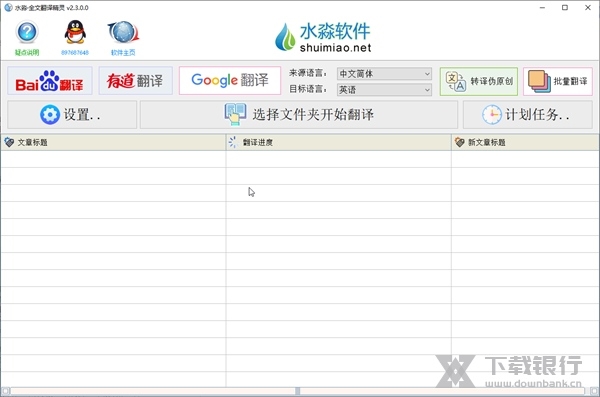Click the shuimiao.net logo banner
Viewport: 600px width, 397px height.
pyautogui.click(x=323, y=37)
